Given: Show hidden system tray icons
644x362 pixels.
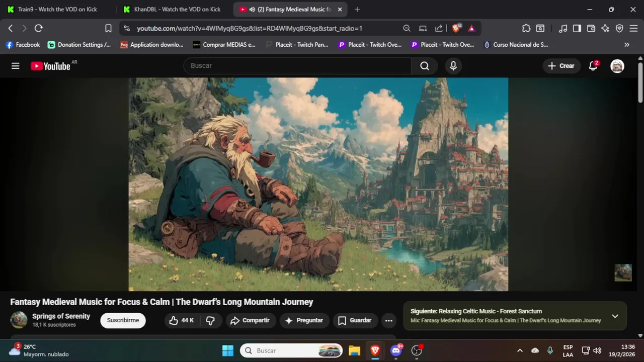Looking at the screenshot, I should (x=520, y=350).
